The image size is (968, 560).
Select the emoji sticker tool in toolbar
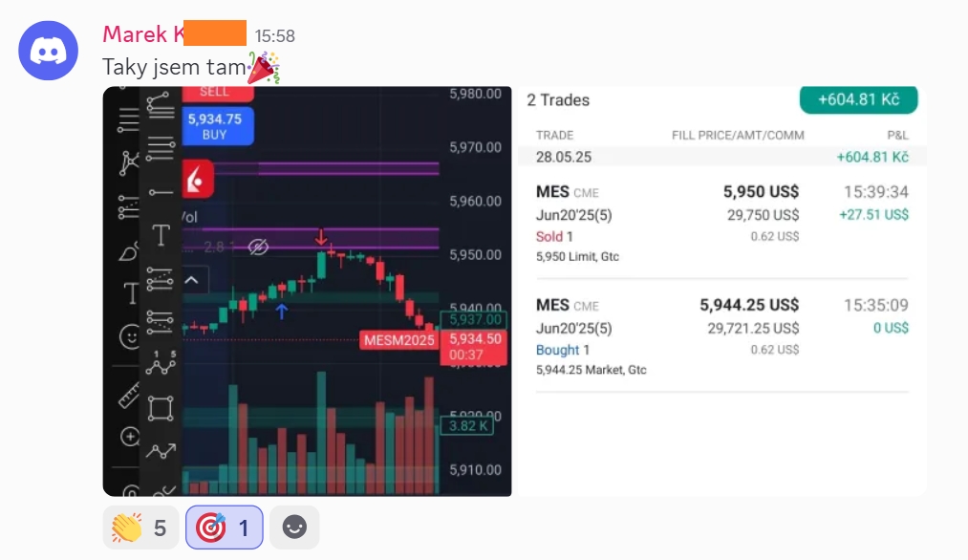click(x=130, y=337)
